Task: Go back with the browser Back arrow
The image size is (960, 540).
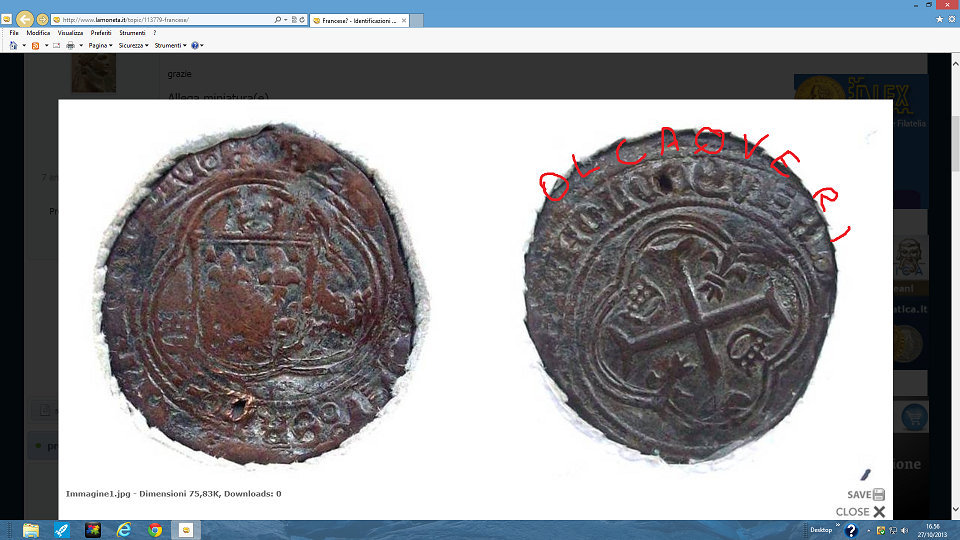Action: 24,20
